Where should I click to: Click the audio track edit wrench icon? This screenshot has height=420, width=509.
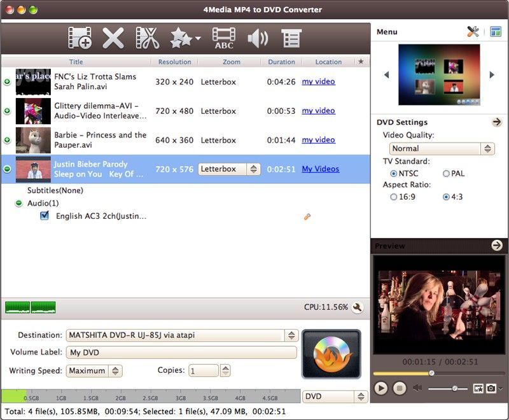click(307, 217)
